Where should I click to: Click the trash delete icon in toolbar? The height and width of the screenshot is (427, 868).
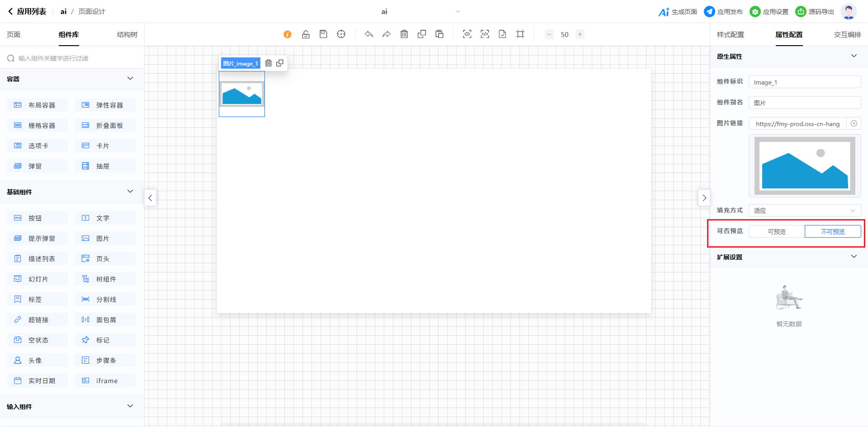pyautogui.click(x=404, y=34)
